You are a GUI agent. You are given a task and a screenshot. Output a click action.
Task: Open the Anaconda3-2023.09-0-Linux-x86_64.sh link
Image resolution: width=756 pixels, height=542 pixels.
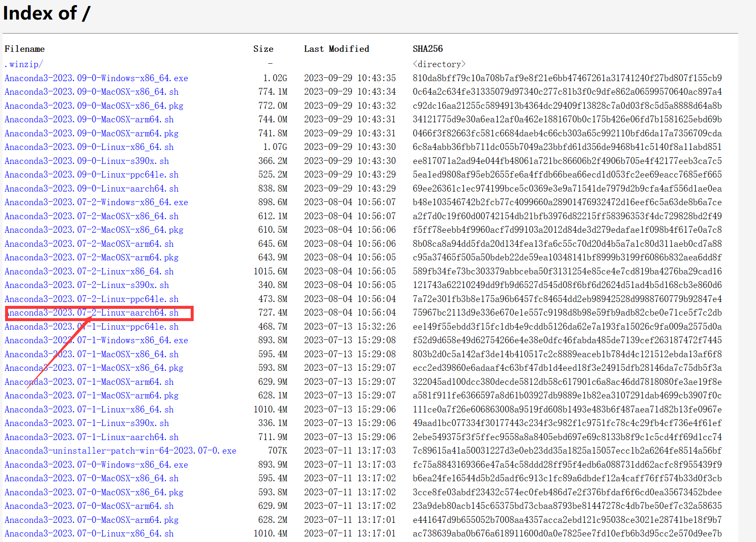pos(89,147)
